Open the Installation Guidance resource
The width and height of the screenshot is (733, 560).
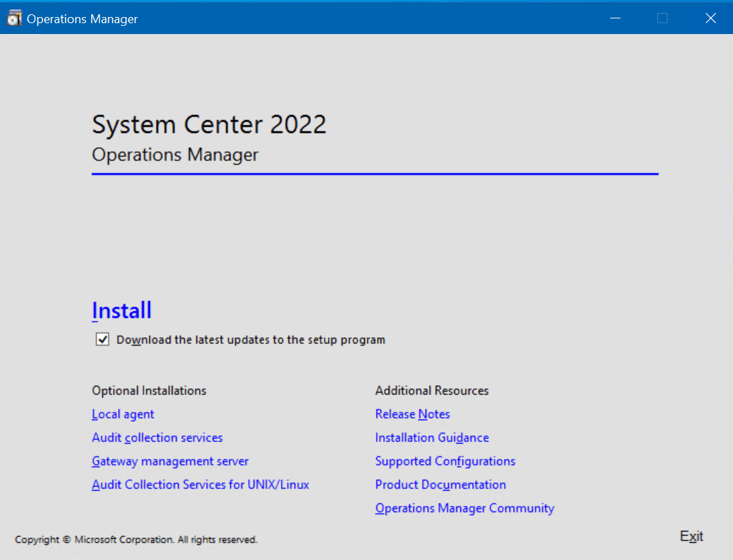click(432, 437)
